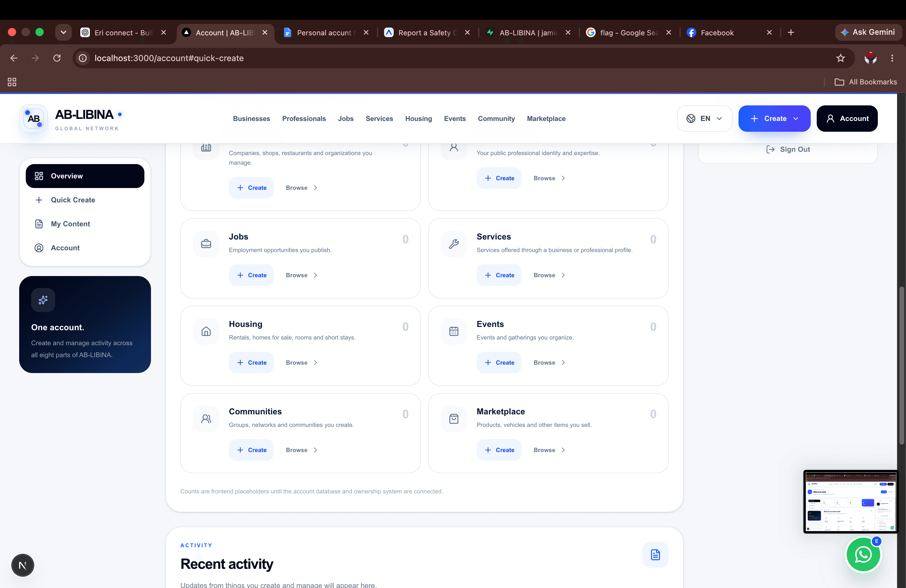Click the screenshot preview thumbnail
Screen dimensions: 906x588
tap(850, 502)
